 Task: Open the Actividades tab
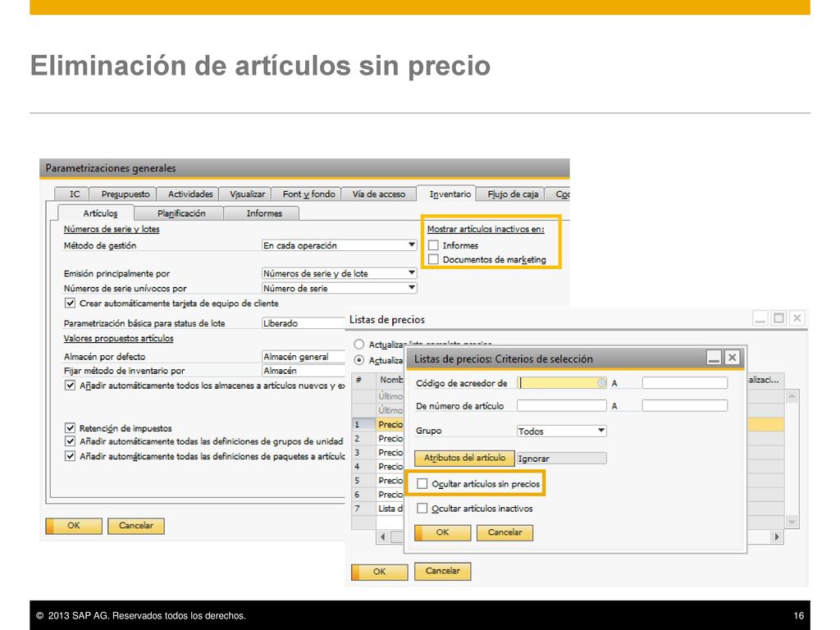pyautogui.click(x=190, y=194)
